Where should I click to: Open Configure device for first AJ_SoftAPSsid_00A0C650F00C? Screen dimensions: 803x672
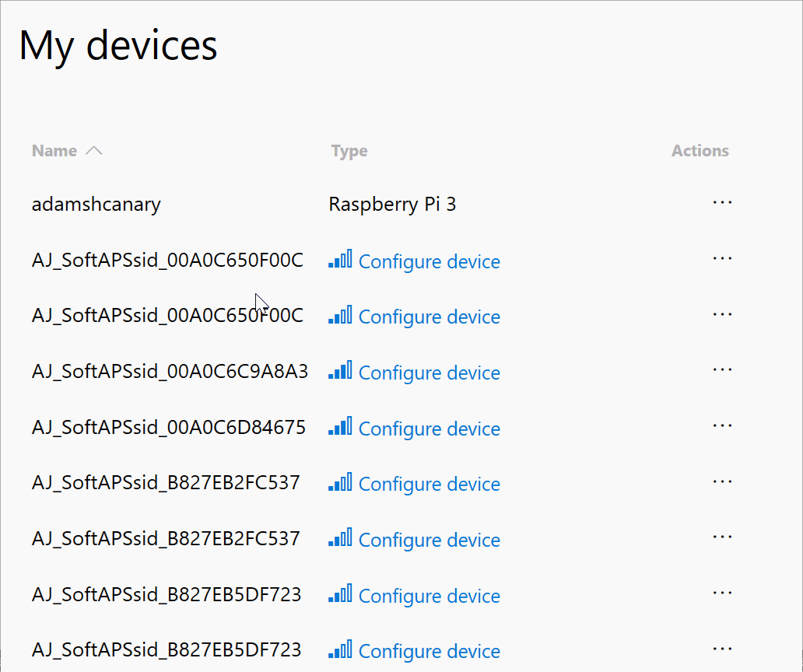pyautogui.click(x=430, y=261)
